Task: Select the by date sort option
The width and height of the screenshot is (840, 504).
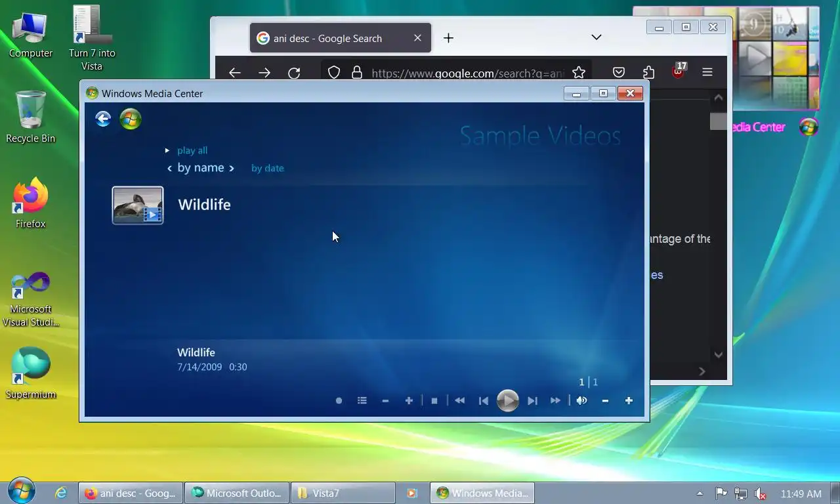Action: 268,168
